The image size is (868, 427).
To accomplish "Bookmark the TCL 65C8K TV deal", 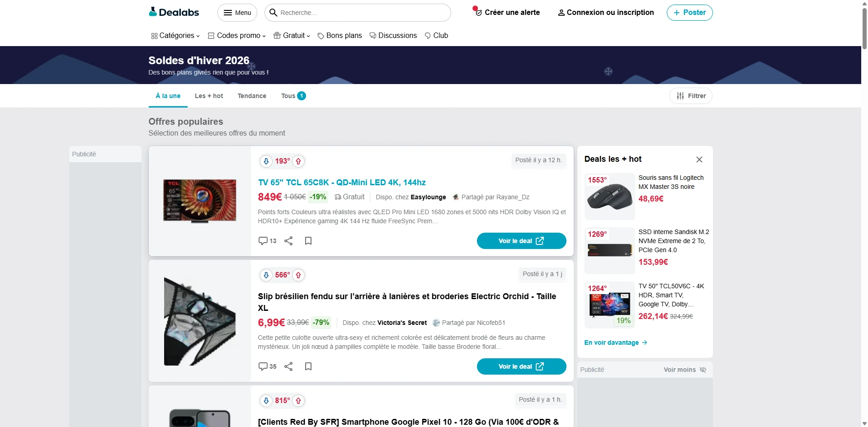I will [308, 241].
